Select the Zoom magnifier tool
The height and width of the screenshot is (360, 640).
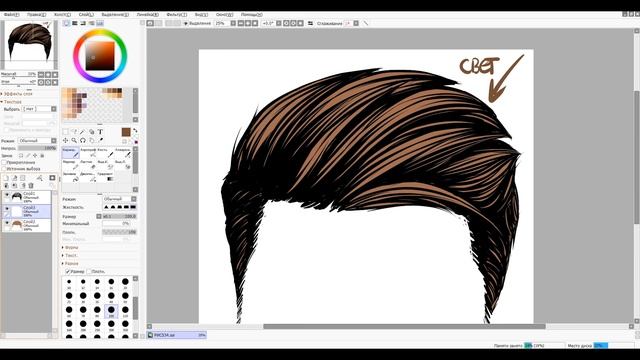[x=74, y=140]
